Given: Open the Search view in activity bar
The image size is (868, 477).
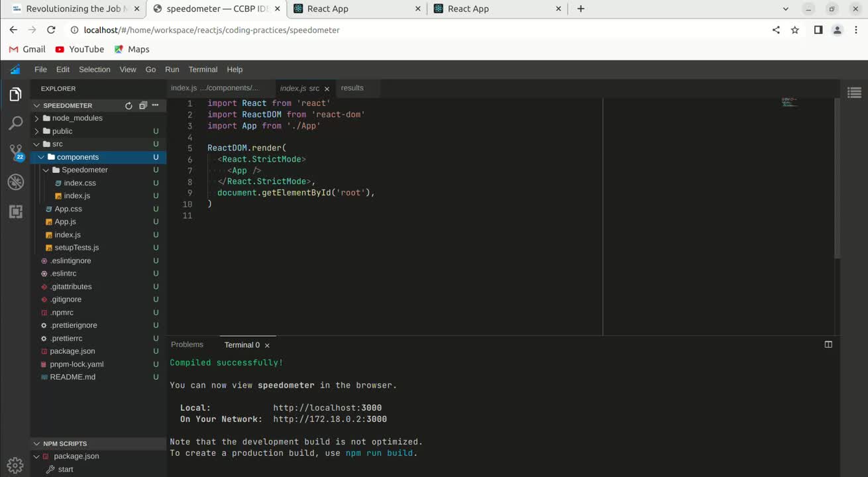Looking at the screenshot, I should point(15,123).
